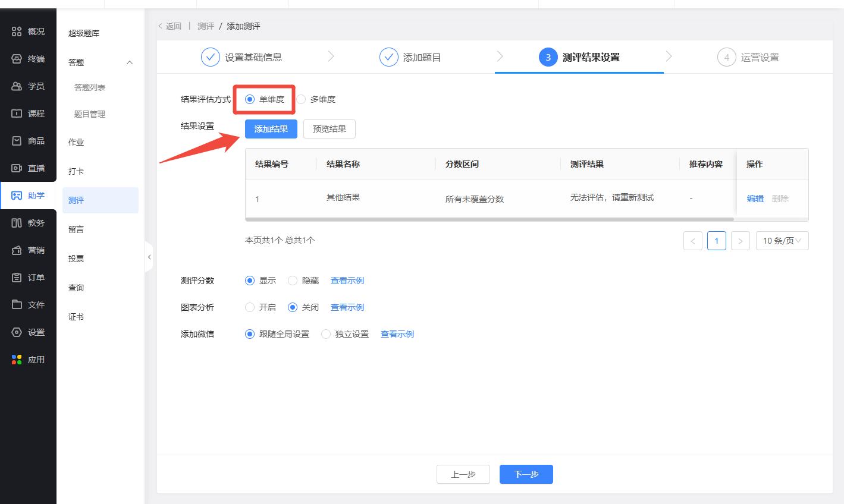The width and height of the screenshot is (844, 504).
Task: Open the 设置 settings sidebar icon
Action: [17, 332]
